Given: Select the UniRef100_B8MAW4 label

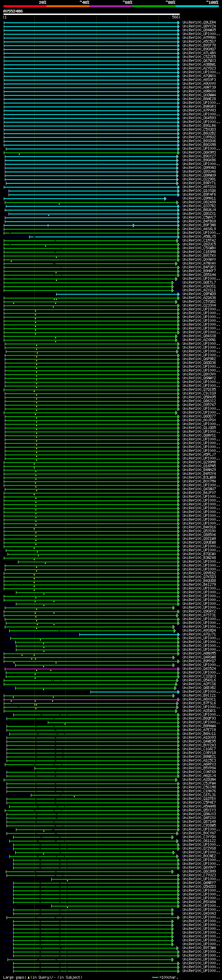Looking at the screenshot, I should pos(199,726).
